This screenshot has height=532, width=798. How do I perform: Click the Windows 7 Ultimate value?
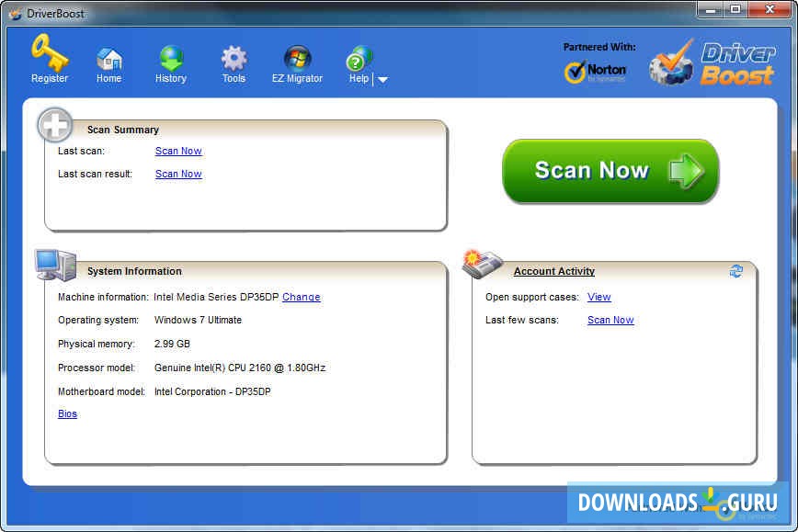click(198, 320)
